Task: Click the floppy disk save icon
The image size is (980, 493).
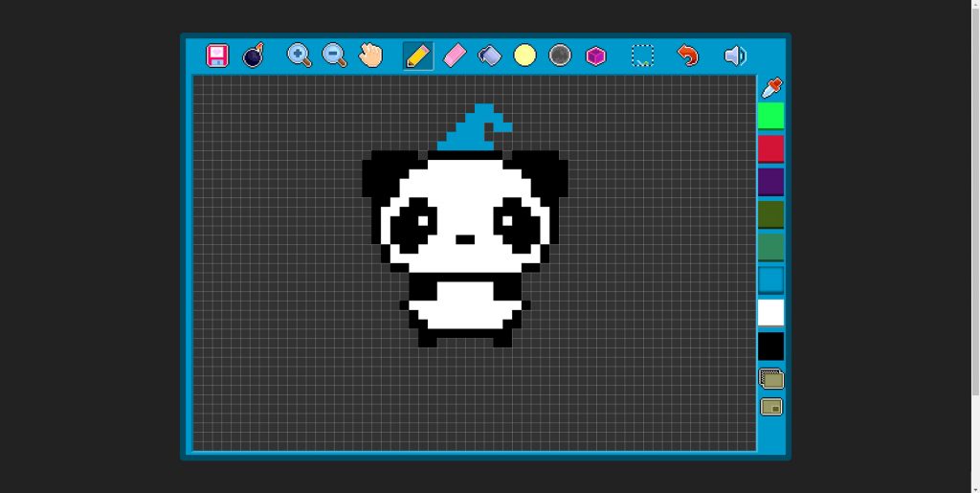Action: click(217, 56)
